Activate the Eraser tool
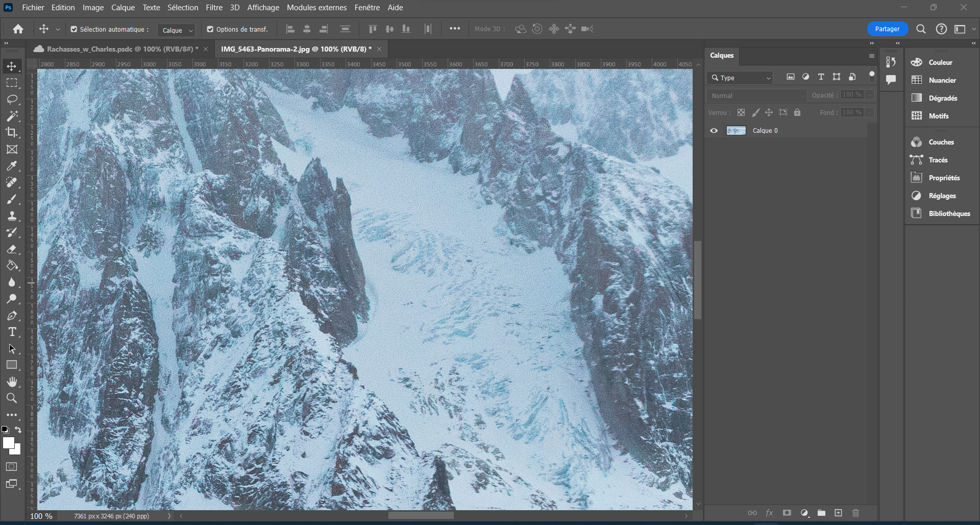The image size is (980, 525). click(13, 249)
